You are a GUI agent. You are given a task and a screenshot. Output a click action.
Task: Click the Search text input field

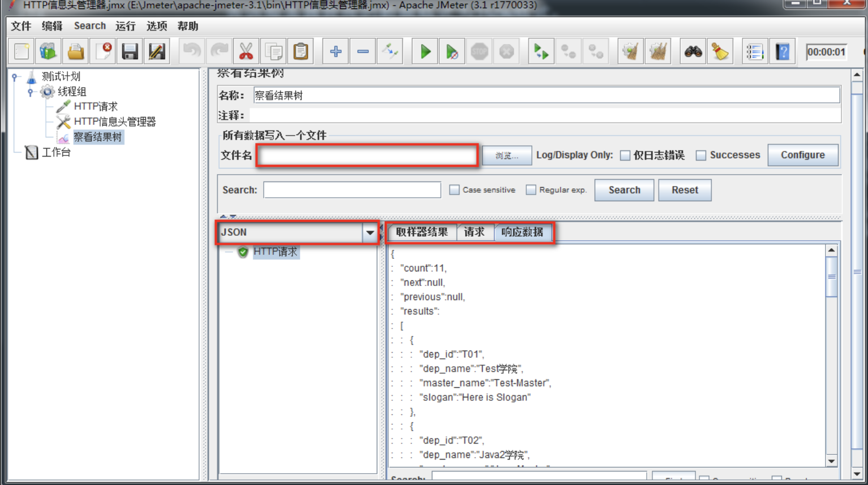(352, 190)
